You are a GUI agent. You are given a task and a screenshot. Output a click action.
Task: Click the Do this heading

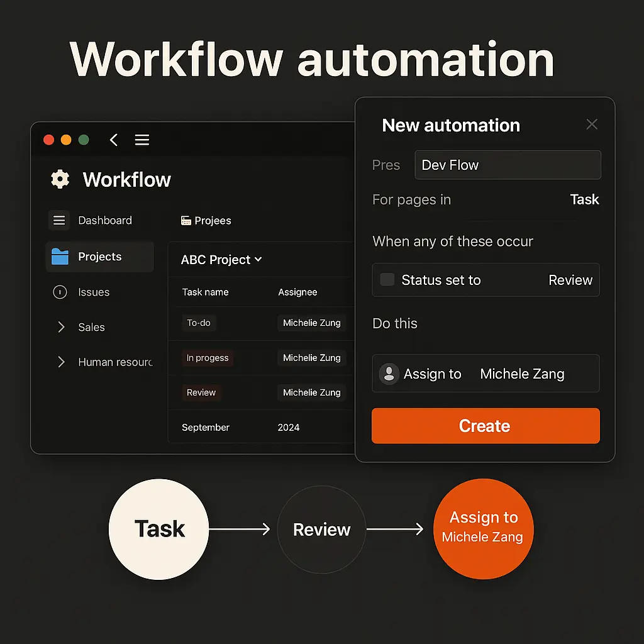[395, 323]
